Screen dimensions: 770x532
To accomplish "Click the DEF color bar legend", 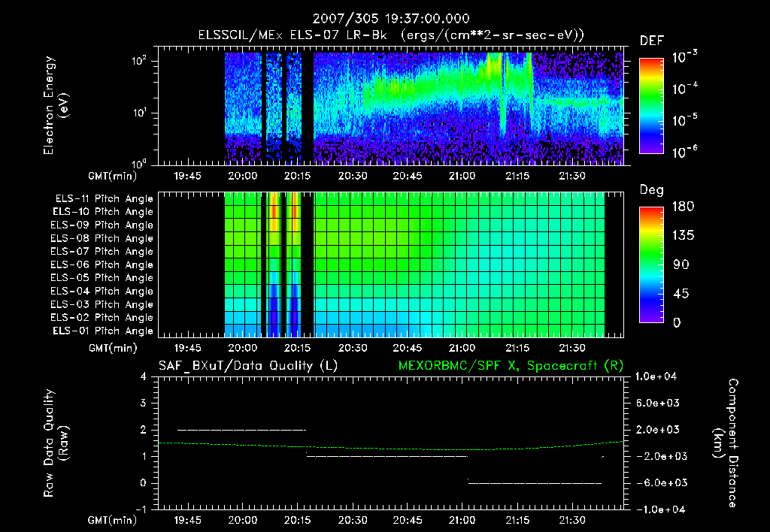I will pyautogui.click(x=651, y=105).
